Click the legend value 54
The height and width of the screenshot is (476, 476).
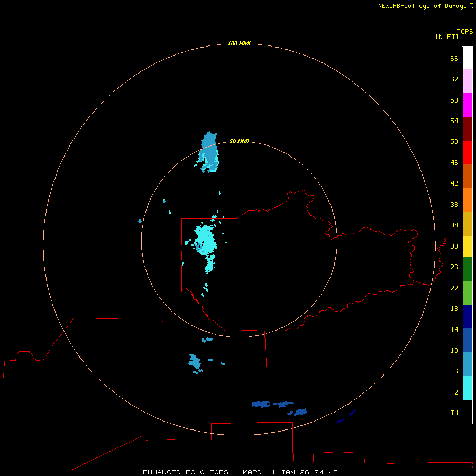[x=454, y=121]
